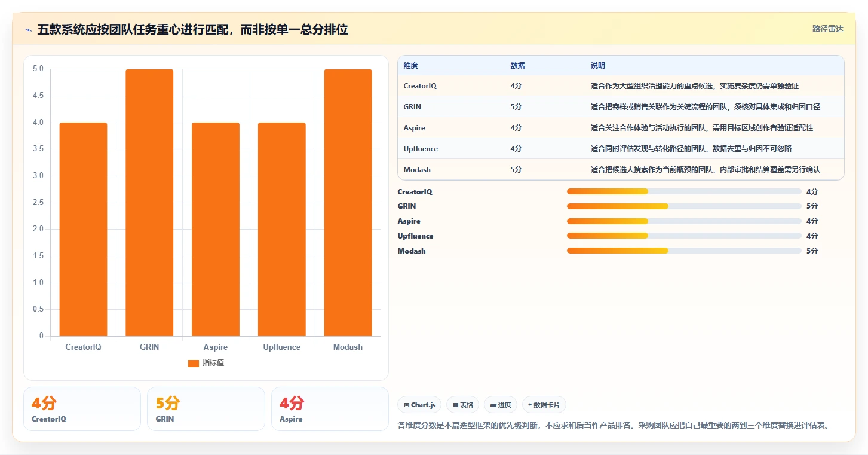The height and width of the screenshot is (455, 868).
Task: Click the Modash bar in the chart
Action: [x=348, y=203]
